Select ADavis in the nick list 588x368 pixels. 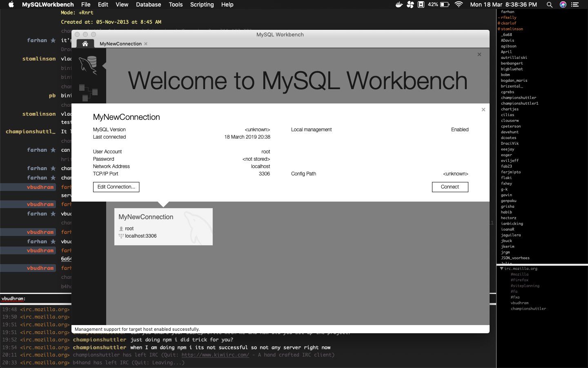pos(508,40)
